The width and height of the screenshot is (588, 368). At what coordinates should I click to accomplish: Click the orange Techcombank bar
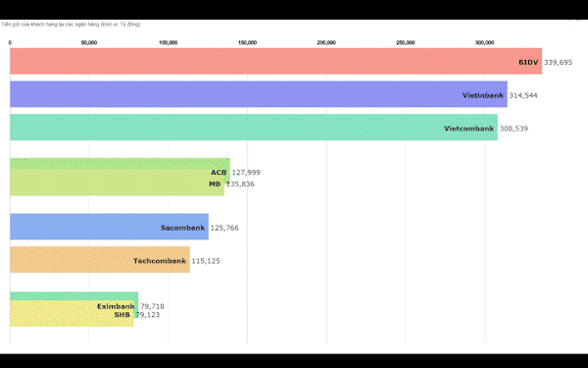100,259
